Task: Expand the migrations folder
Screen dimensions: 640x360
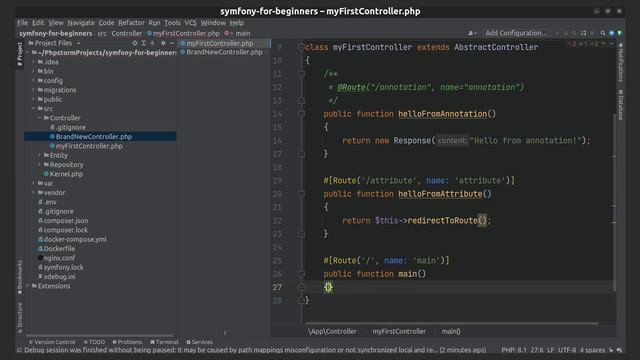Action: (x=33, y=90)
